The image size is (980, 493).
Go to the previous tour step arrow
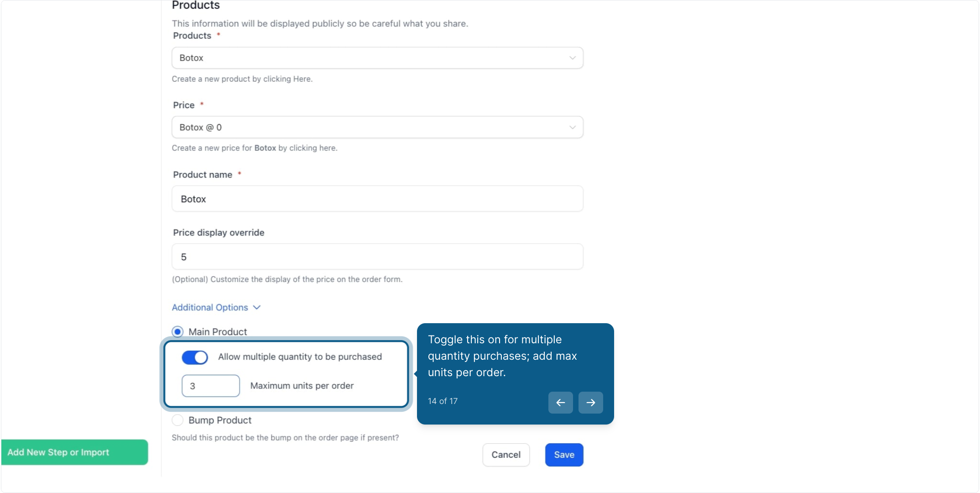point(560,403)
